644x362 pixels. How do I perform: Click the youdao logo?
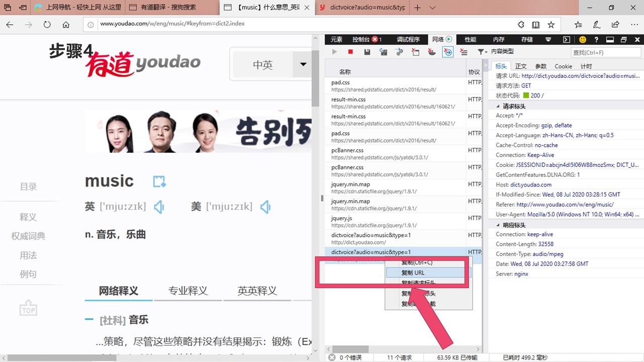(143, 64)
